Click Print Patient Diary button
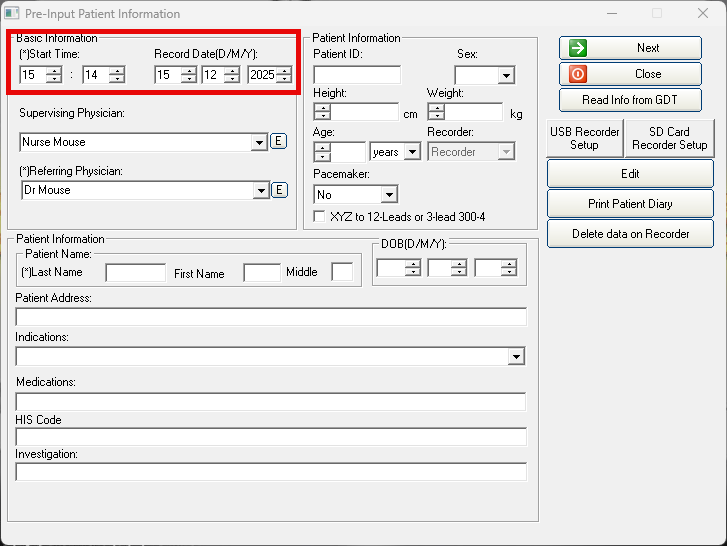Screen dimensions: 727x546 point(630,204)
